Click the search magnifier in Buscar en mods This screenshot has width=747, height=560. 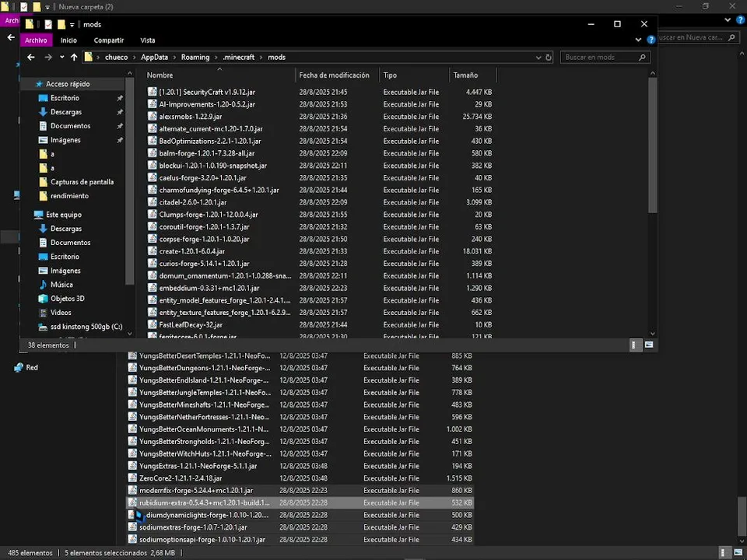click(642, 57)
